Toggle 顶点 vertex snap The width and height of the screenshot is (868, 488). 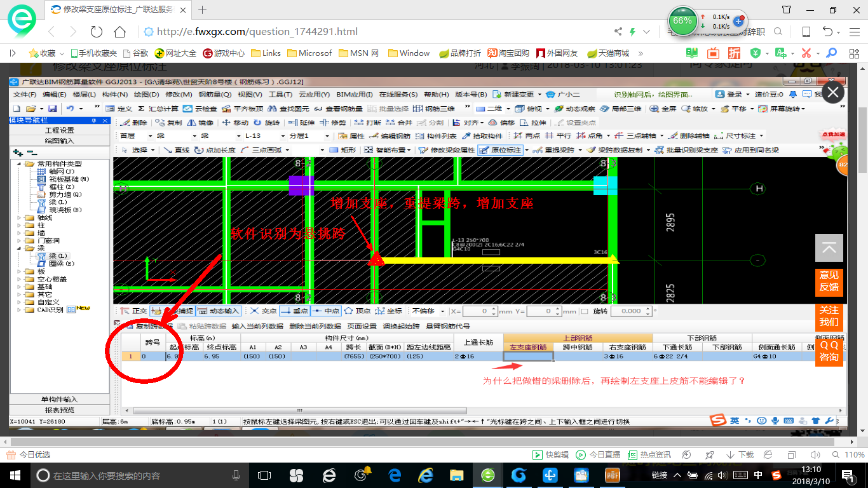coord(357,311)
